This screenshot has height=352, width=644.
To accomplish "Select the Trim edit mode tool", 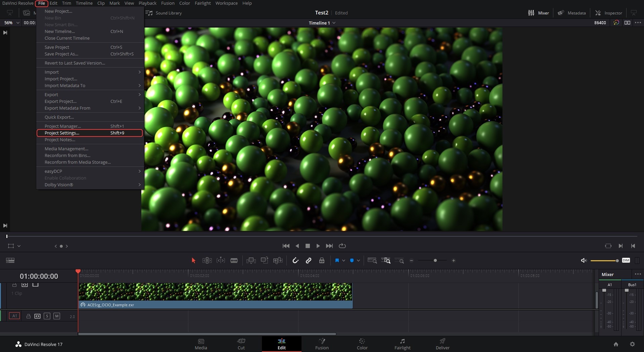I will click(207, 261).
